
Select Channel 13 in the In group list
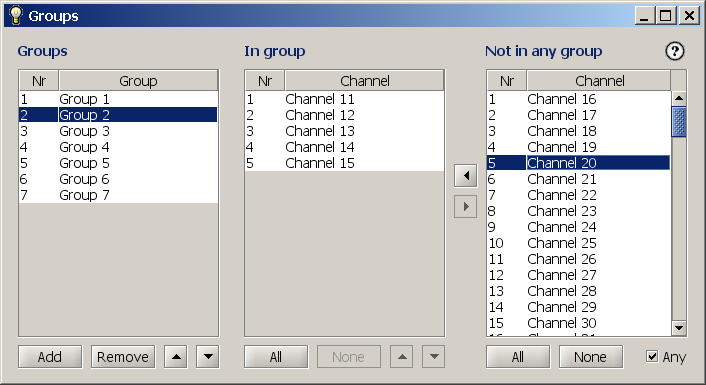pos(344,131)
